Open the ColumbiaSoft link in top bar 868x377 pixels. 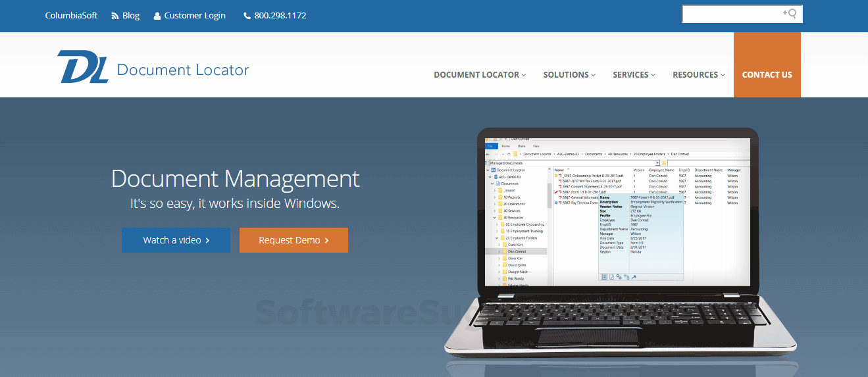point(71,16)
